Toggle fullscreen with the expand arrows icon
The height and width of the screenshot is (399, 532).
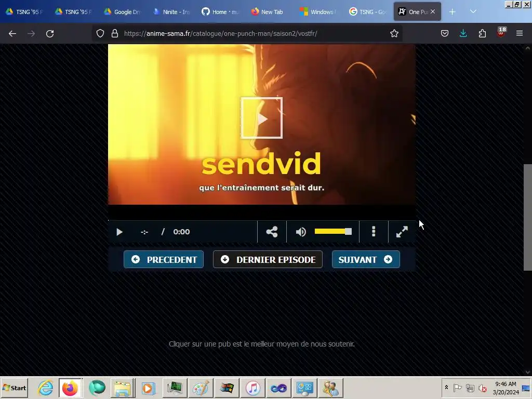click(x=402, y=232)
